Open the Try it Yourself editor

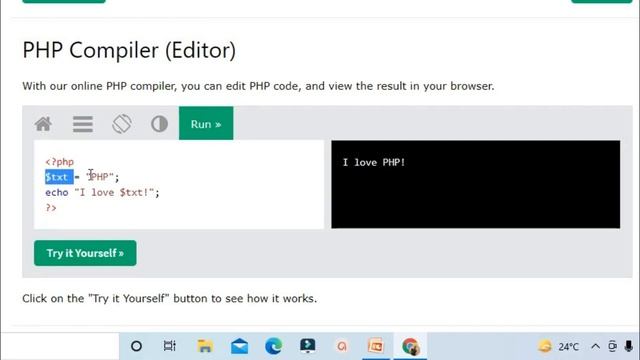click(x=85, y=253)
